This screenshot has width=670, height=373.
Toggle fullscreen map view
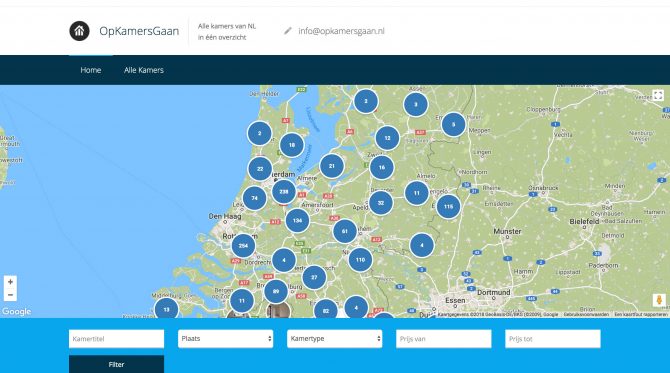[658, 95]
